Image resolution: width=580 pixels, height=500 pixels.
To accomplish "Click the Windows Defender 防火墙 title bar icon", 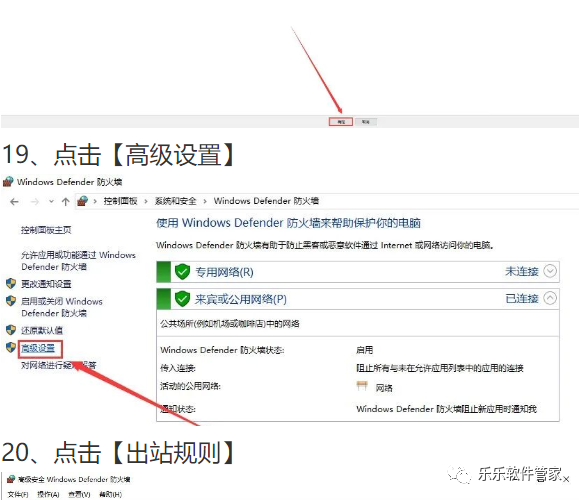I will tap(8, 182).
